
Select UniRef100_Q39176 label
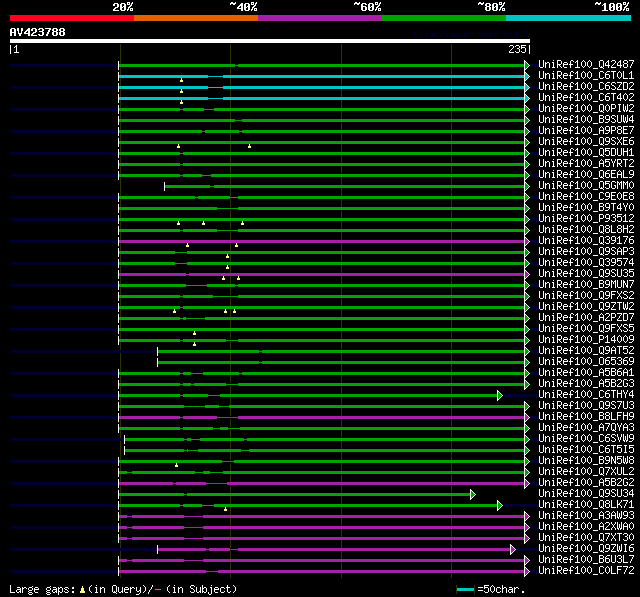(586, 241)
